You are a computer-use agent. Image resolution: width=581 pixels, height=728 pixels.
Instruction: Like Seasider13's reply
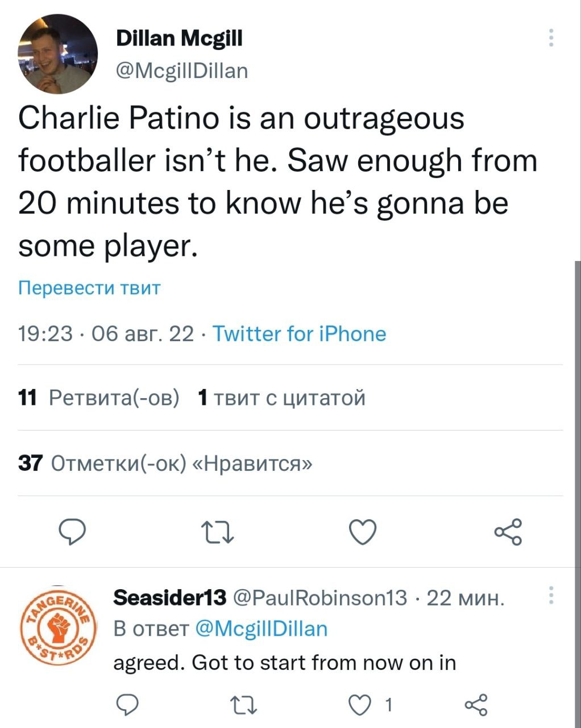359,705
